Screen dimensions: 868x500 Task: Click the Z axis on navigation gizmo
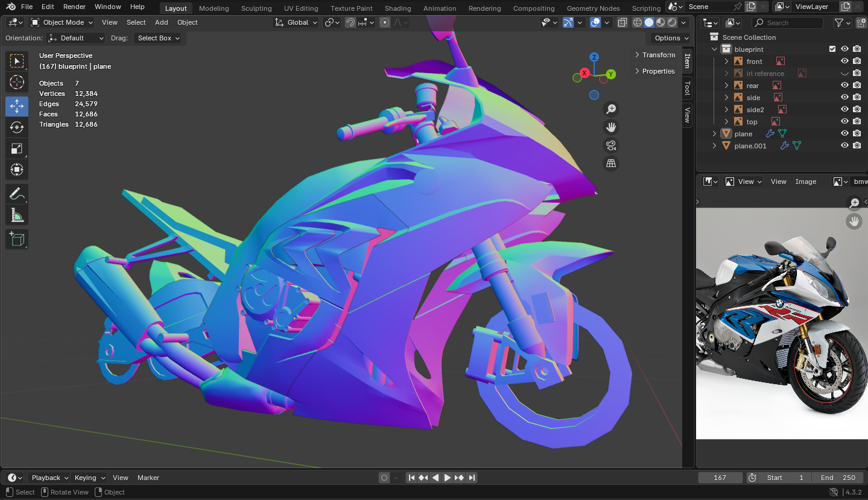pos(594,57)
